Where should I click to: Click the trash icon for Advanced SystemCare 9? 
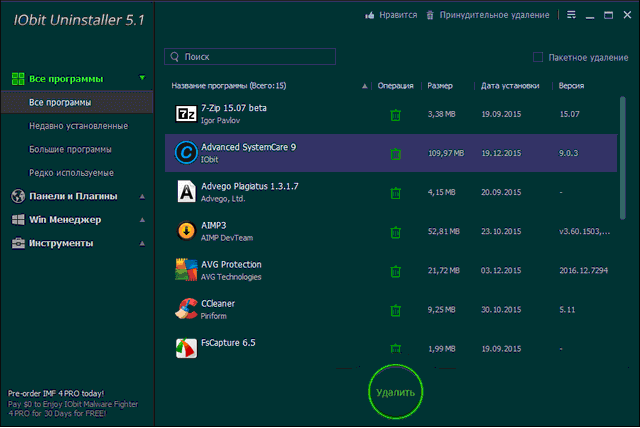pos(395,154)
